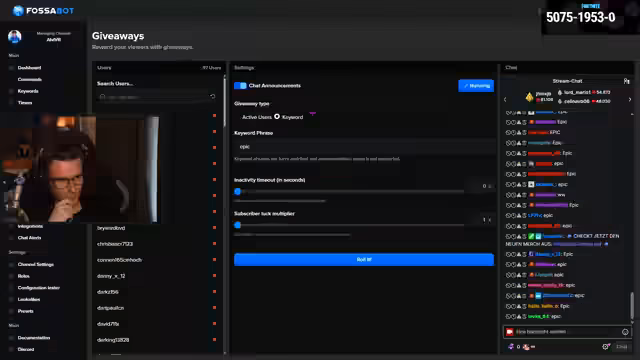Click the gold top gifter badge icon
The width and height of the screenshot is (640, 360).
point(529,97)
